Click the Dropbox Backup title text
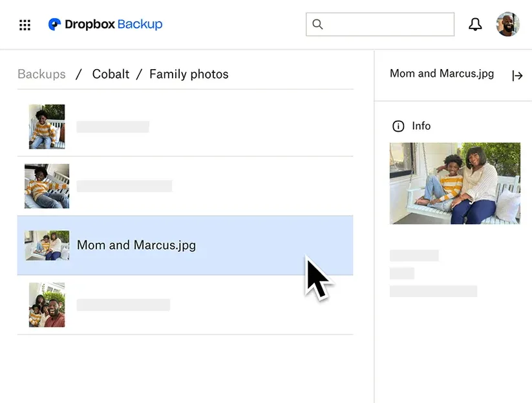The width and height of the screenshot is (532, 403). coord(113,24)
